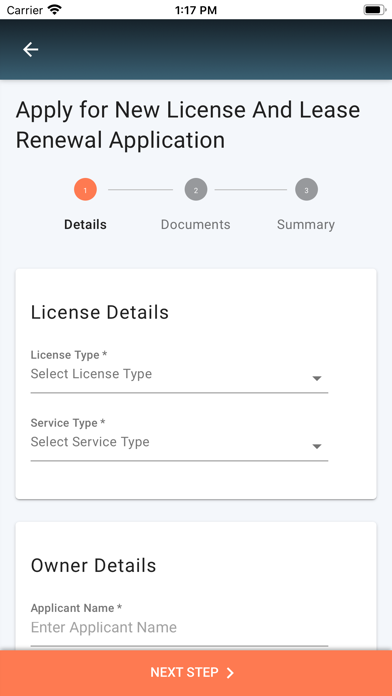Switch to the Details step label
This screenshot has width=392, height=696.
[x=85, y=225]
